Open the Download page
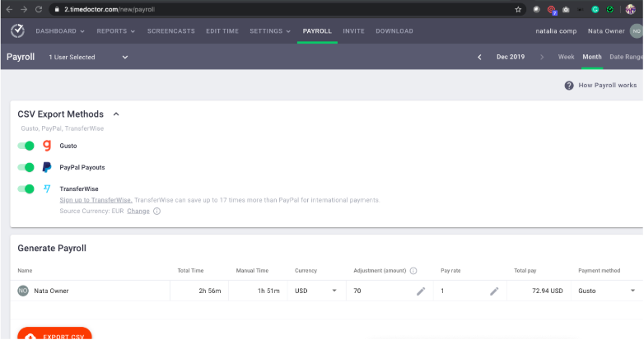Viewport: 644px width, 340px height. [394, 31]
